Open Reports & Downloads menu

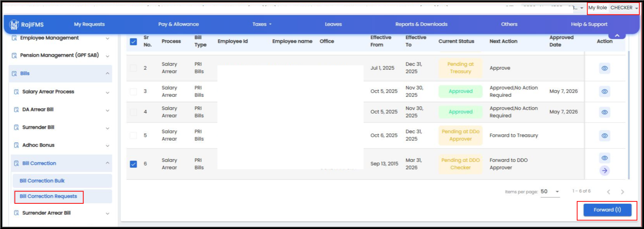coord(421,24)
